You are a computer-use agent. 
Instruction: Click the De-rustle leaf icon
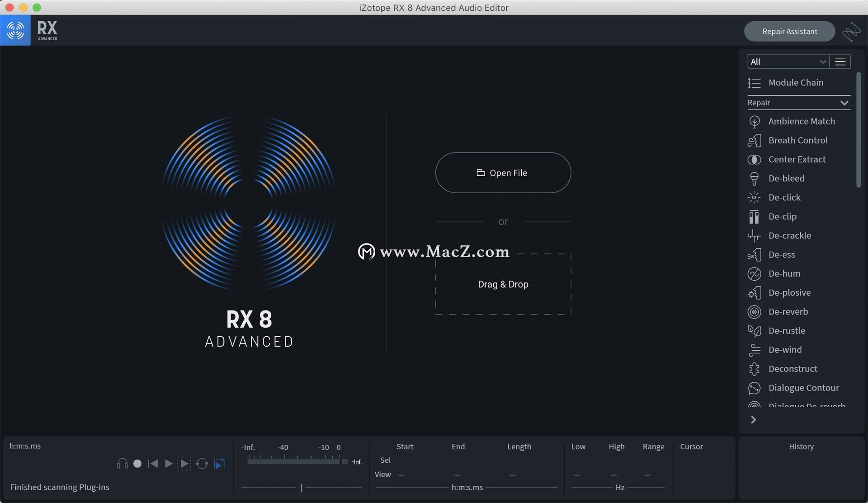pyautogui.click(x=754, y=331)
